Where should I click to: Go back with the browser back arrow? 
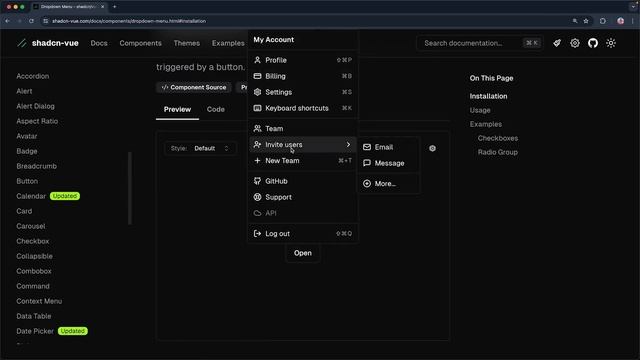click(x=8, y=21)
